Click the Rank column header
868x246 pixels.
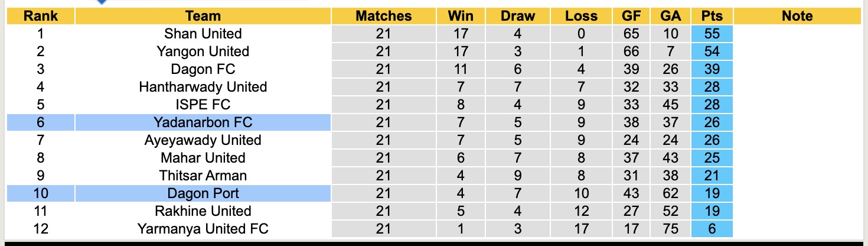40,16
